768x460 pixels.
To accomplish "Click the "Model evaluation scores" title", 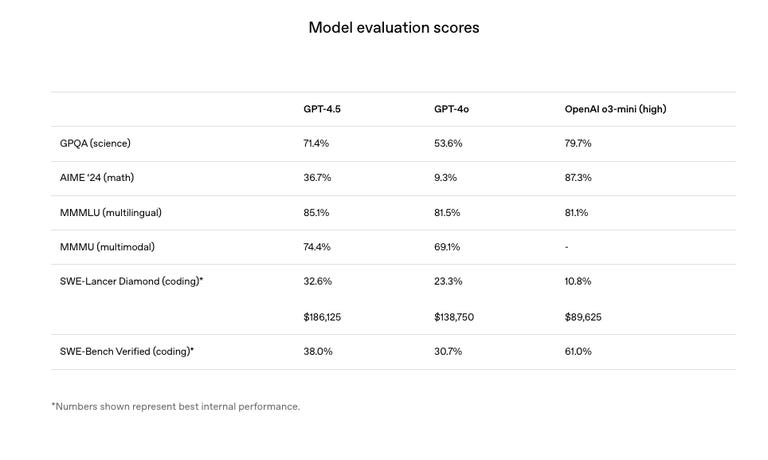I will [x=393, y=28].
